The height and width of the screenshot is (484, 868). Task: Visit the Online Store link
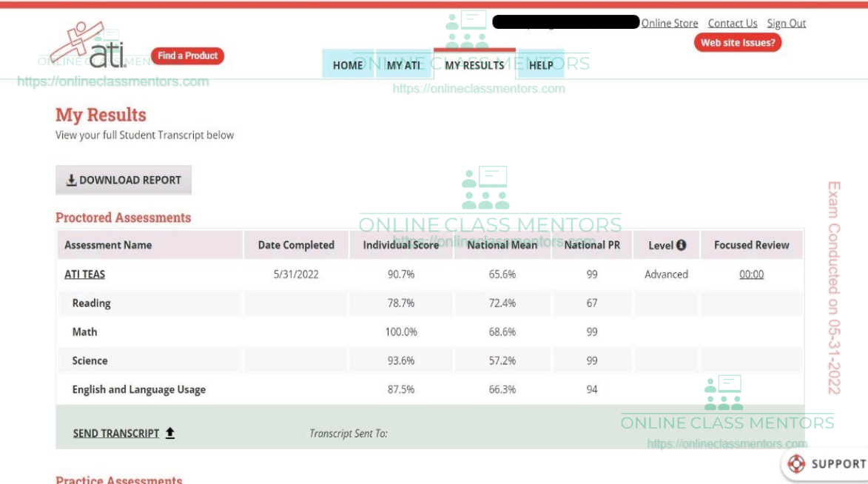[x=669, y=23]
